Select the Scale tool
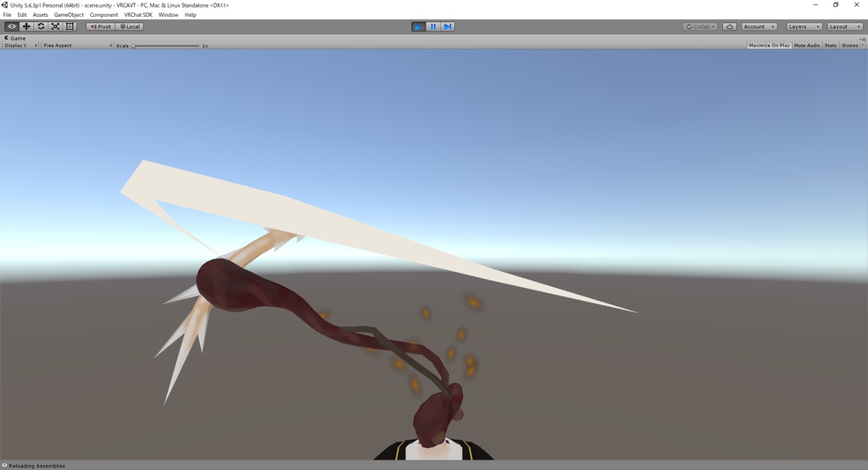 [x=55, y=26]
